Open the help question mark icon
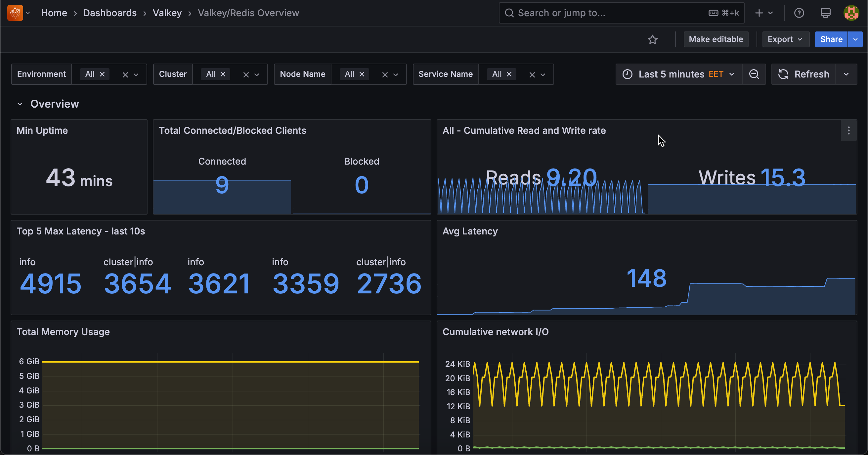 click(799, 13)
